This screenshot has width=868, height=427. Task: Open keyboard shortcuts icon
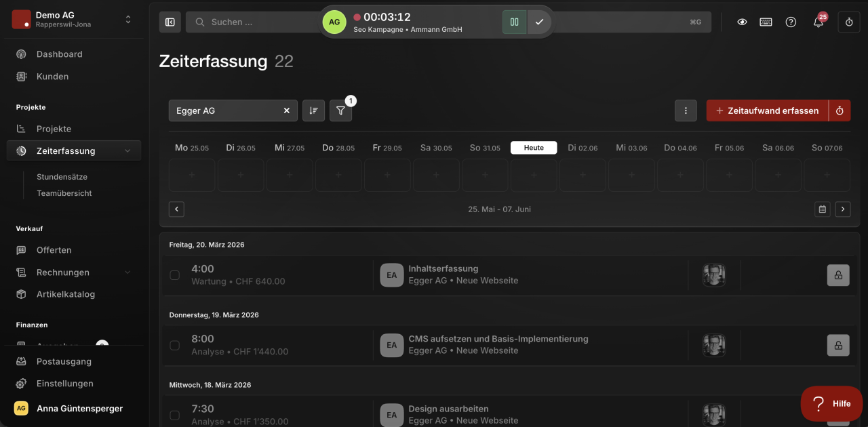click(766, 22)
